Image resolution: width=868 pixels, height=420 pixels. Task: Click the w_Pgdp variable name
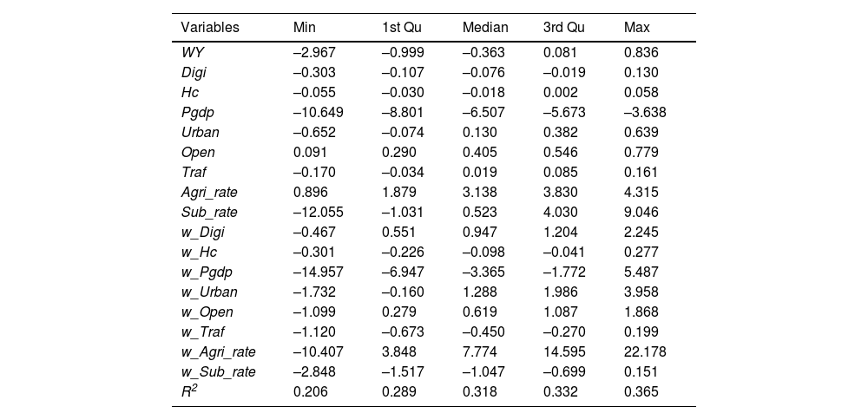pos(207,272)
